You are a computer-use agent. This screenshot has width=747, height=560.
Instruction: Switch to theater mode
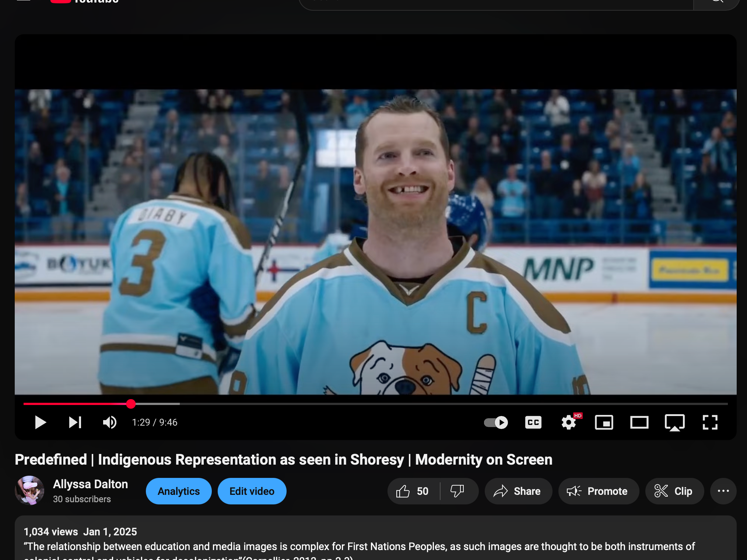tap(639, 422)
